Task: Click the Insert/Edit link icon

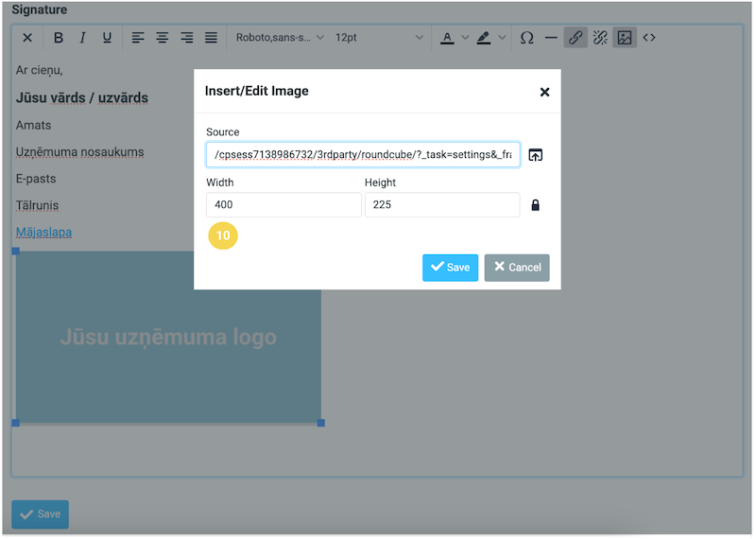Action: tap(575, 38)
